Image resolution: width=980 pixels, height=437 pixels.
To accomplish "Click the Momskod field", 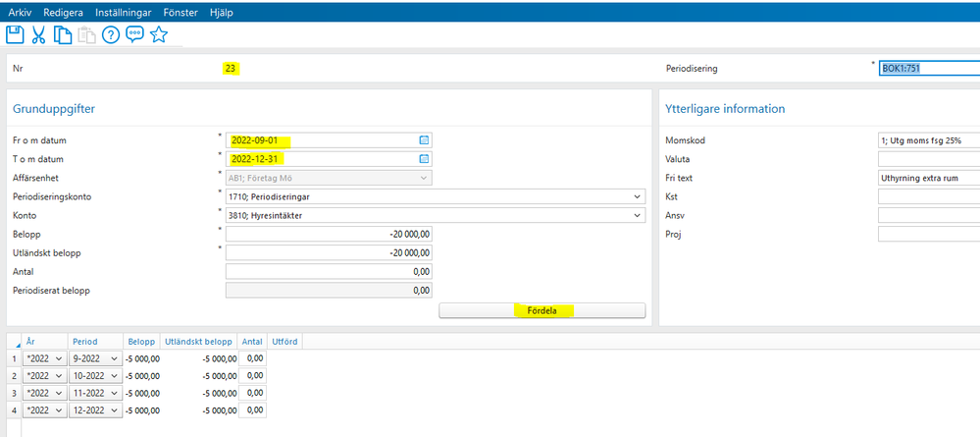I will coord(929,140).
